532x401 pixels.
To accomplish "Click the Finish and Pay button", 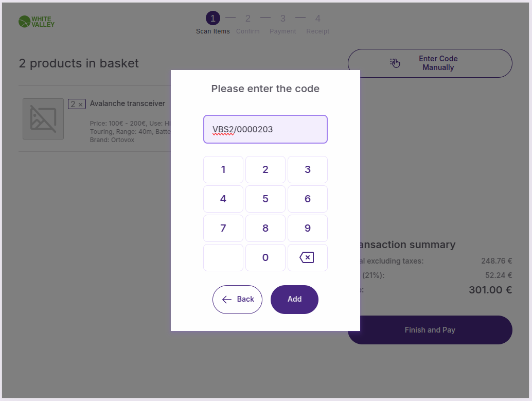I will point(430,330).
